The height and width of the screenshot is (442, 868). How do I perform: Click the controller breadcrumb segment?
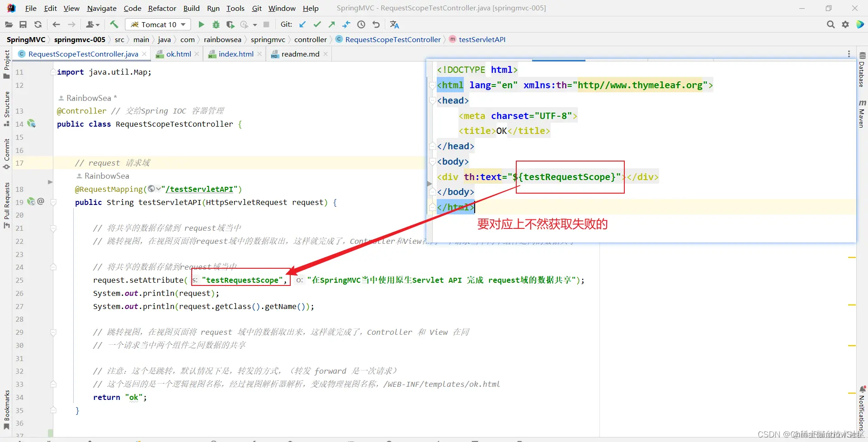click(x=310, y=39)
